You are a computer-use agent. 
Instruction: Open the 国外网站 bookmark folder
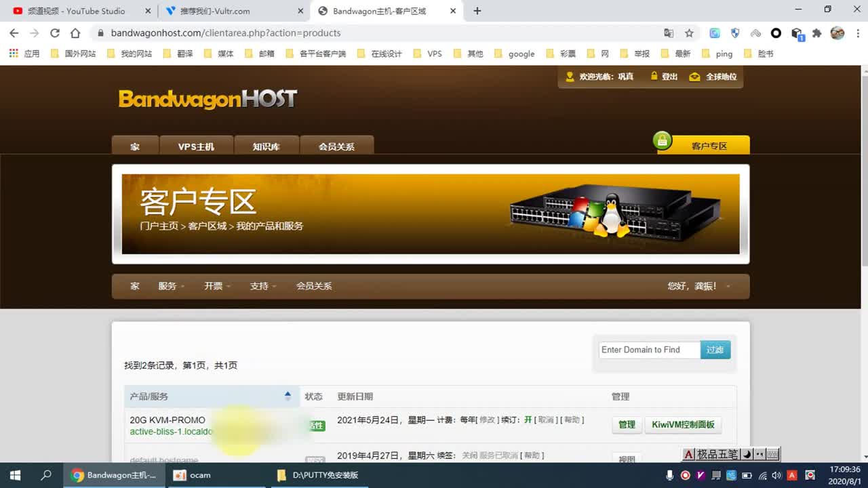click(73, 54)
